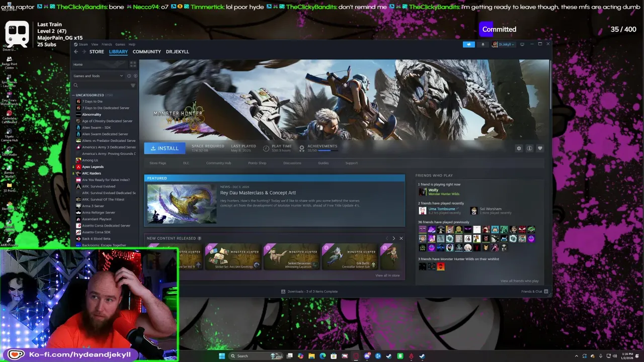Open the View menu
The width and height of the screenshot is (644, 362).
pos(95,44)
